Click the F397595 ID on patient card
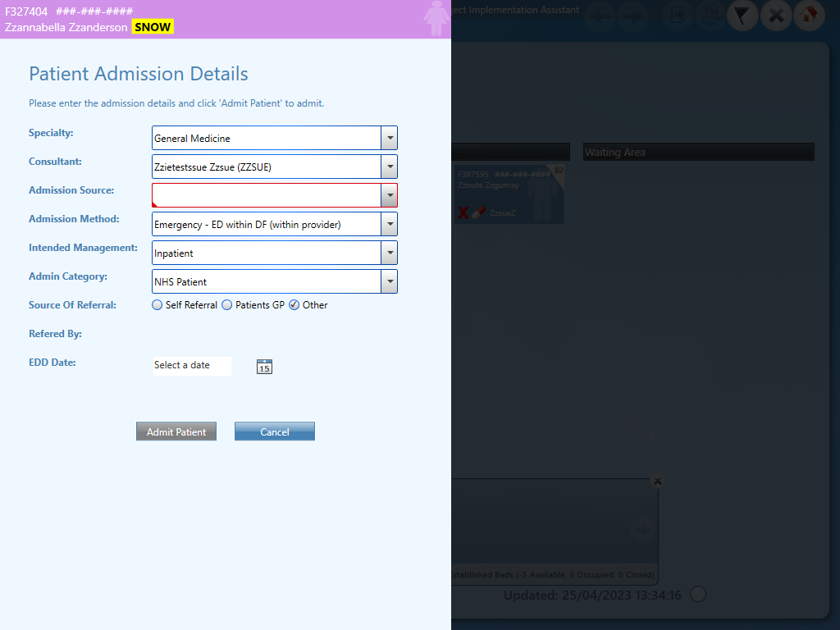 coord(473,175)
